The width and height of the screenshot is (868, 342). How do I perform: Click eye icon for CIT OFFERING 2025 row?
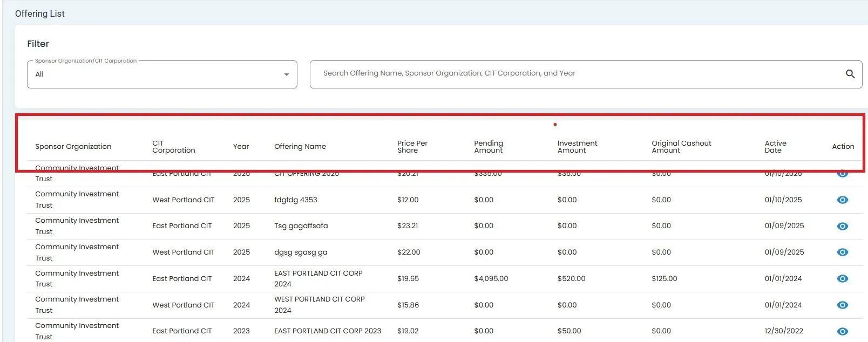[842, 174]
